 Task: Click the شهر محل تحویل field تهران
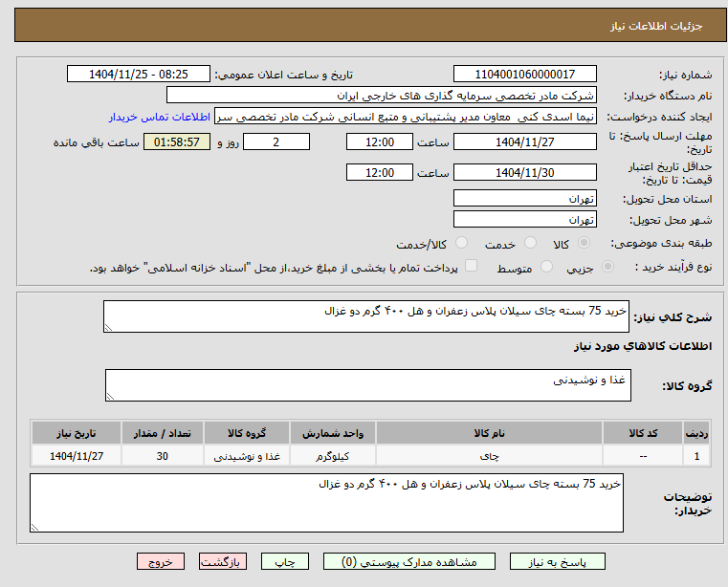coord(524,219)
